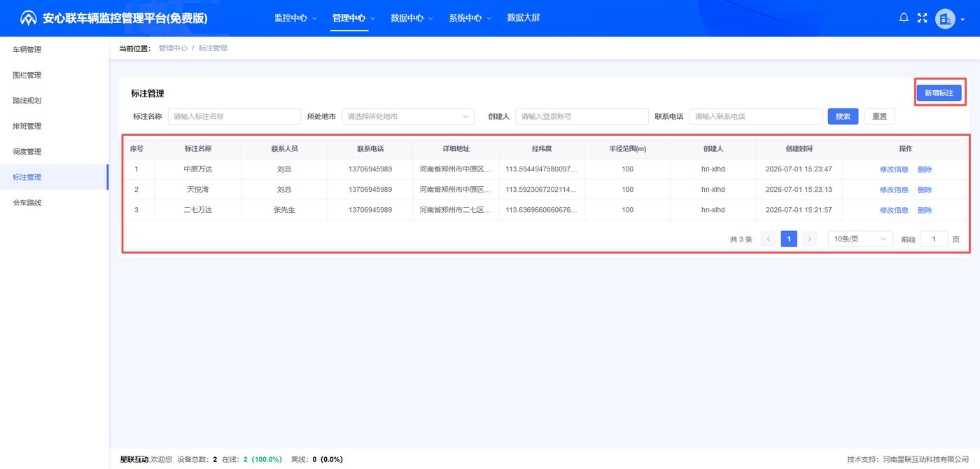Image resolution: width=980 pixels, height=469 pixels.
Task: Click 离线 status in footer
Action: [x=316, y=459]
